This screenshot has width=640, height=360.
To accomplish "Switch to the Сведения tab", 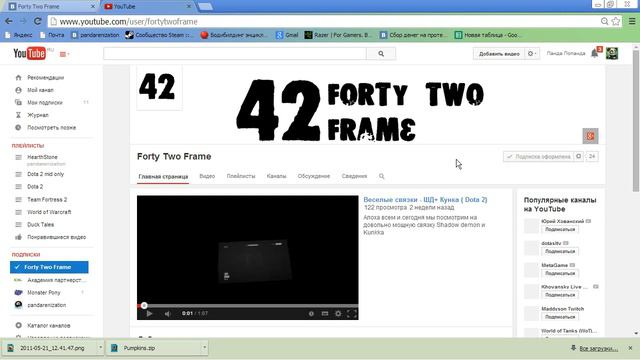I will pos(354,176).
